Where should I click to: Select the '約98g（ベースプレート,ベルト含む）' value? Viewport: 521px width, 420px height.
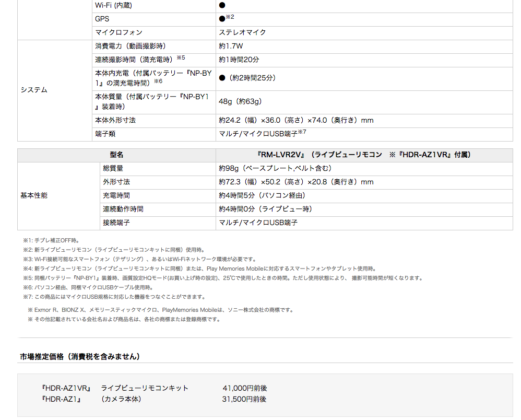(275, 169)
